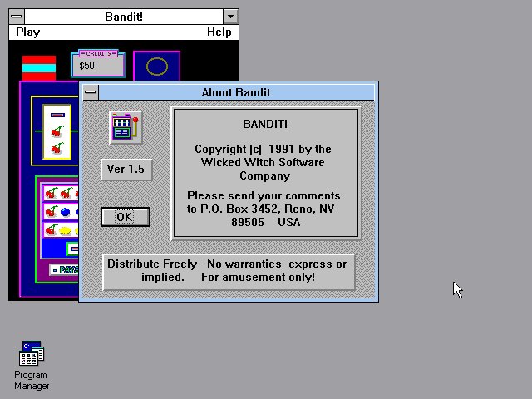Click the CREDITS label above the amount
The image size is (532, 399).
(x=98, y=53)
